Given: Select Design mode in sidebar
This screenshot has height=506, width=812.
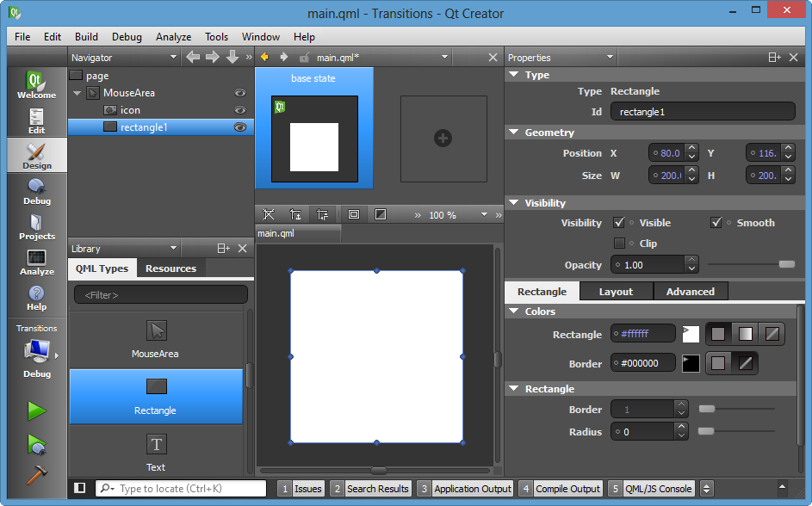Looking at the screenshot, I should click(x=37, y=156).
